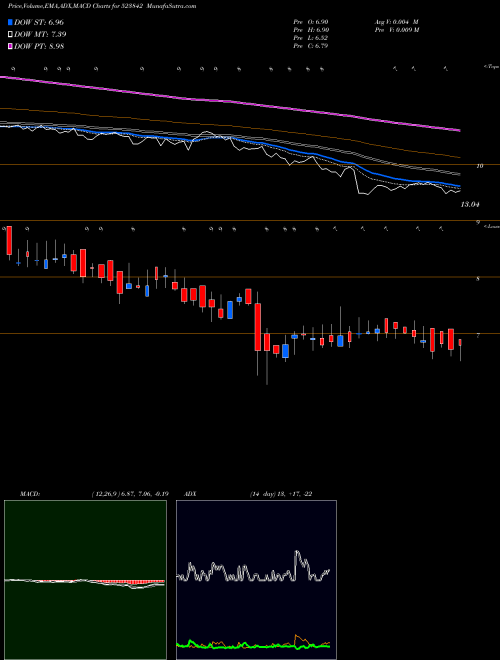Select the 'DOW PT: 8.98' legend text
This screenshot has width=500, height=660.
[39, 47]
